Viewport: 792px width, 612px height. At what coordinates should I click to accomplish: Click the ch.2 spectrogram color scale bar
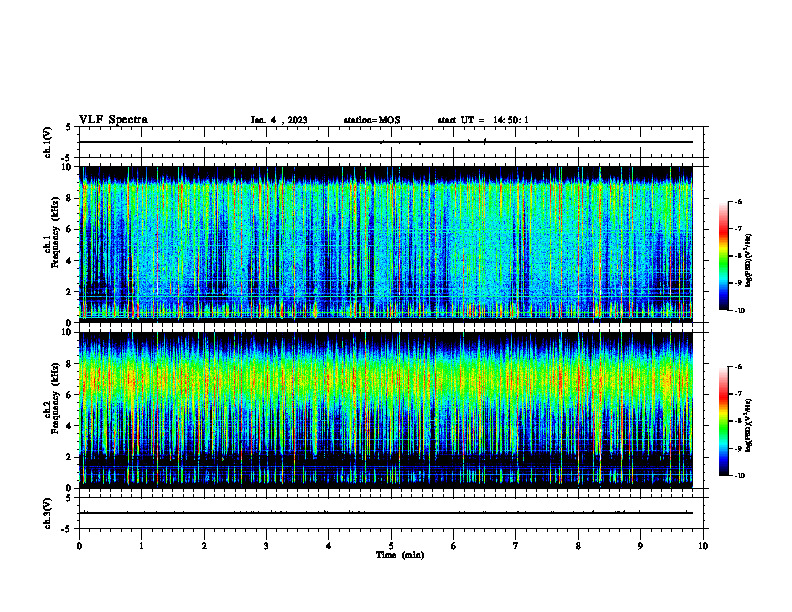tap(724, 421)
